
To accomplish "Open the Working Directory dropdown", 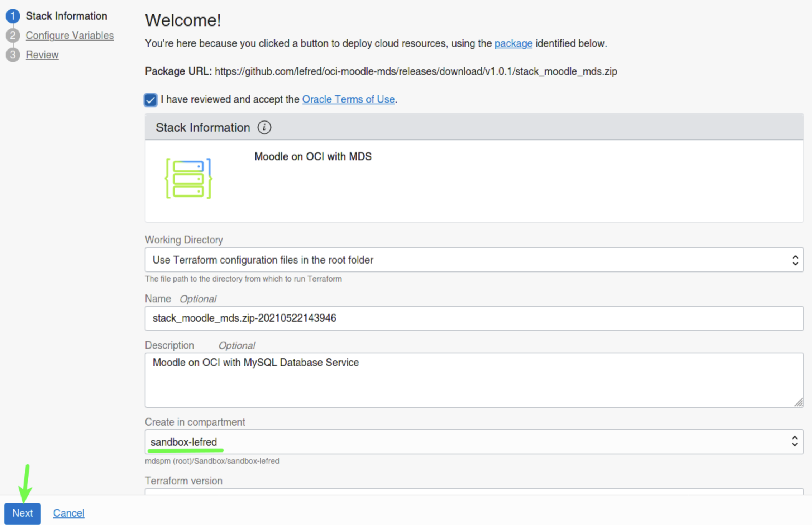I will click(x=466, y=260).
